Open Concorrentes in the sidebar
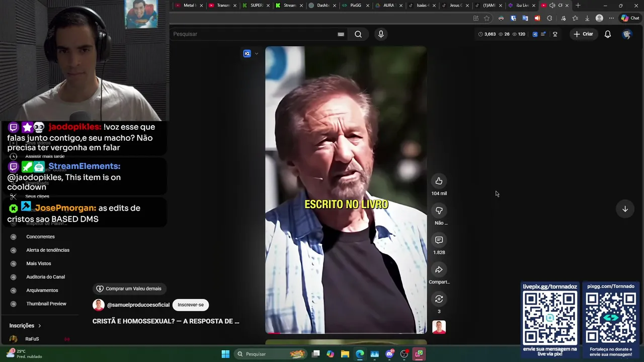The width and height of the screenshot is (644, 362). (x=40, y=237)
